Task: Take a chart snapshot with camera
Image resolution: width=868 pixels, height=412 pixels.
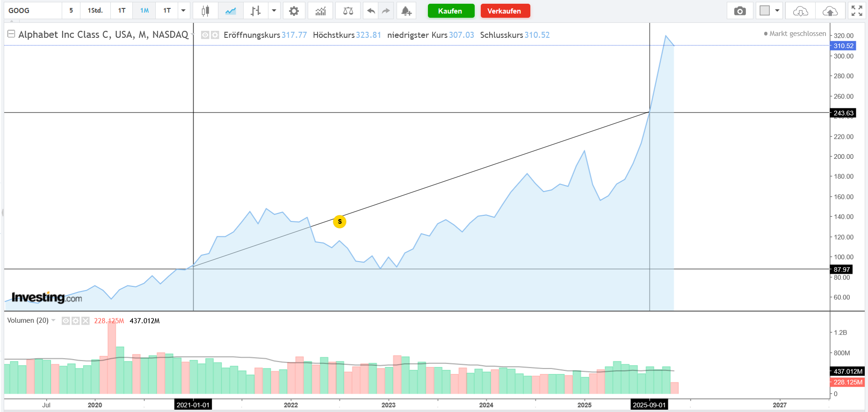Action: point(740,11)
